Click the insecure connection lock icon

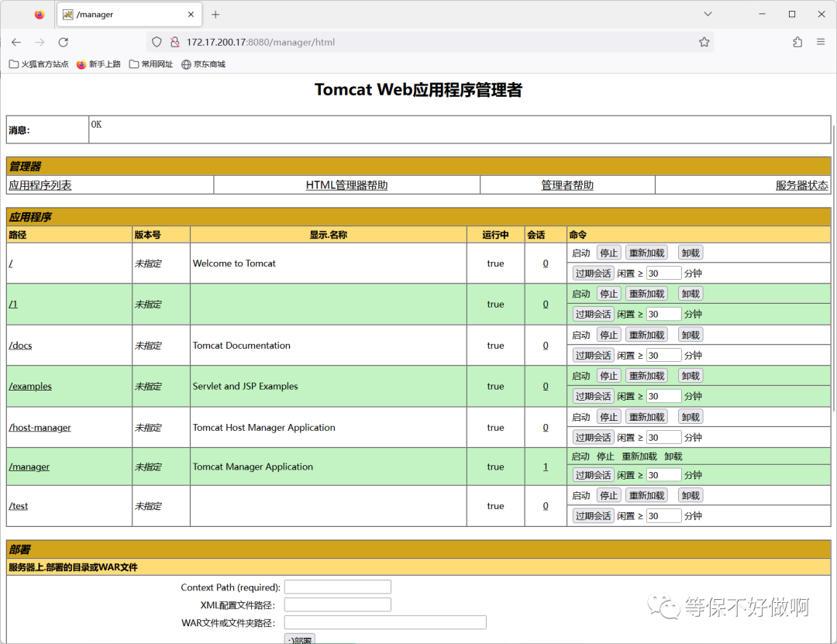click(174, 42)
